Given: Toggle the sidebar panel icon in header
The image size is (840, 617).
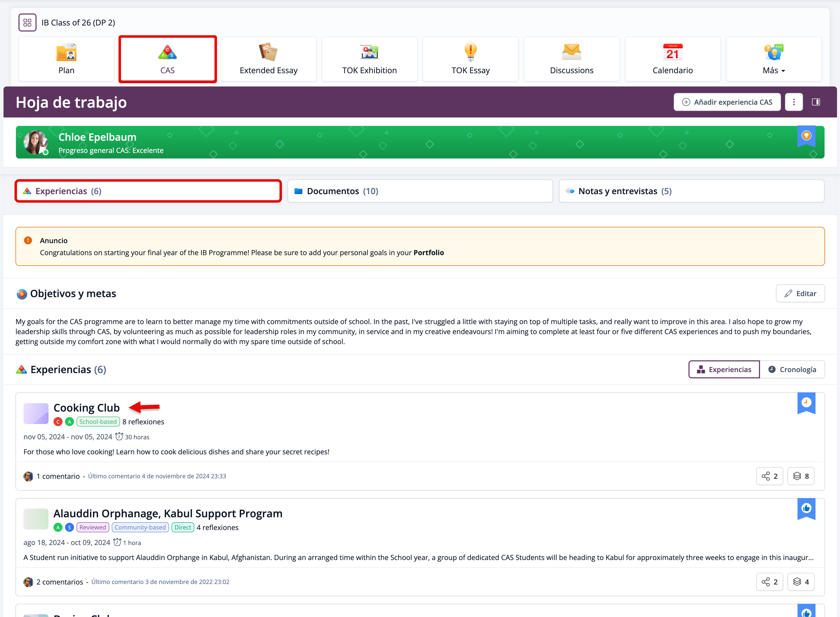Looking at the screenshot, I should click(x=816, y=102).
